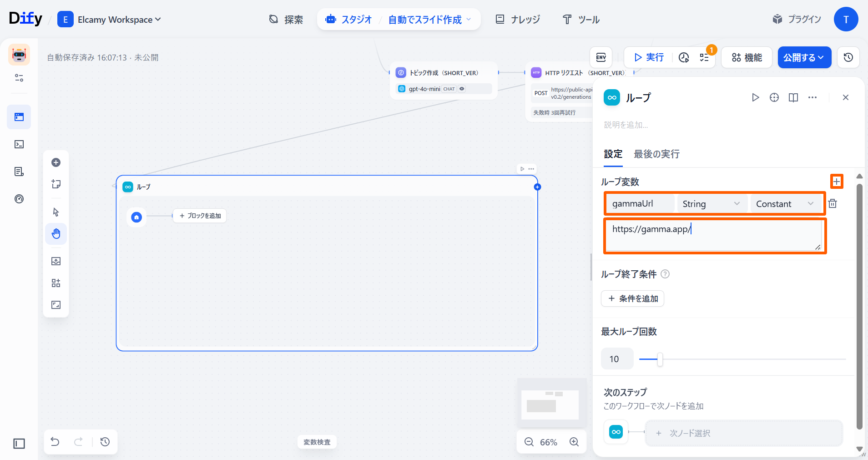The height and width of the screenshot is (460, 868).
Task: Click the ENV environment variables icon
Action: [601, 57]
